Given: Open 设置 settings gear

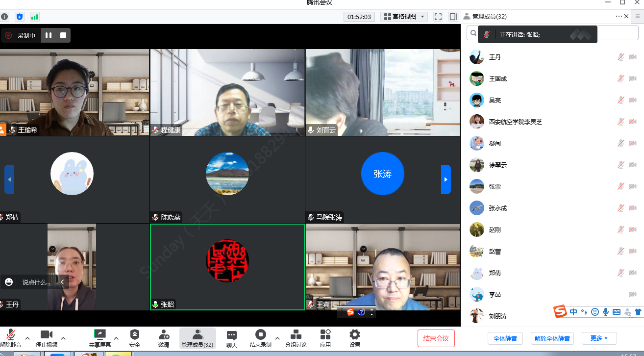Looking at the screenshot, I should 355,338.
